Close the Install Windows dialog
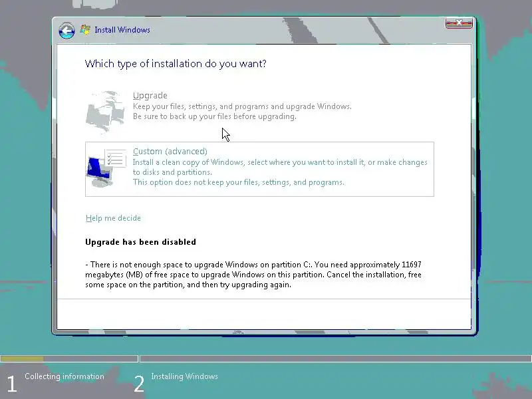 [459, 23]
